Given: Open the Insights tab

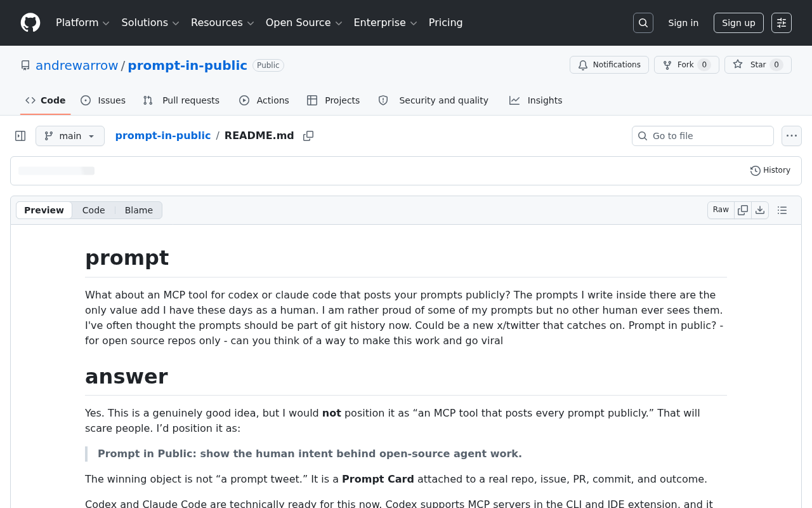Looking at the screenshot, I should 536,100.
